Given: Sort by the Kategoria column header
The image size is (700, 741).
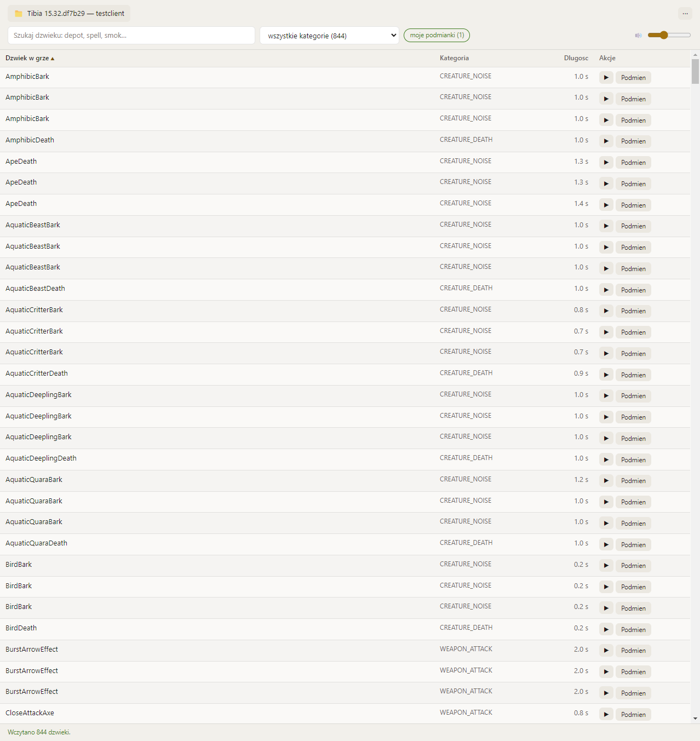Looking at the screenshot, I should coord(454,58).
